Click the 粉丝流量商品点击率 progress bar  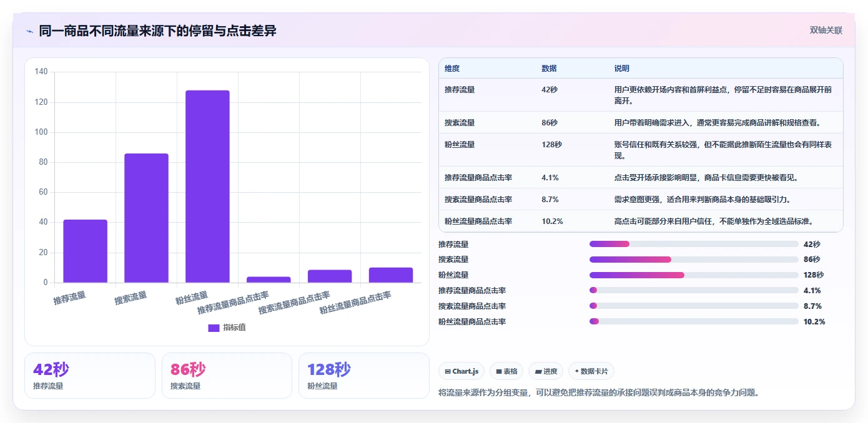(694, 321)
